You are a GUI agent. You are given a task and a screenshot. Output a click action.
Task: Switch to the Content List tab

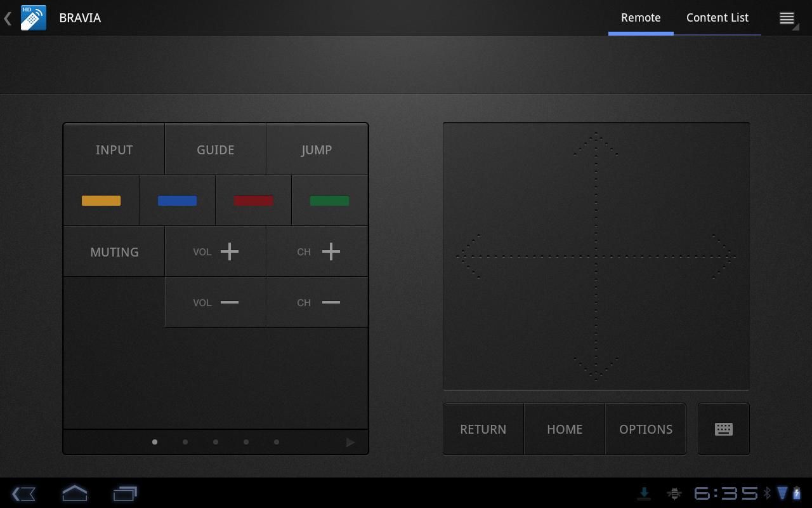click(717, 18)
